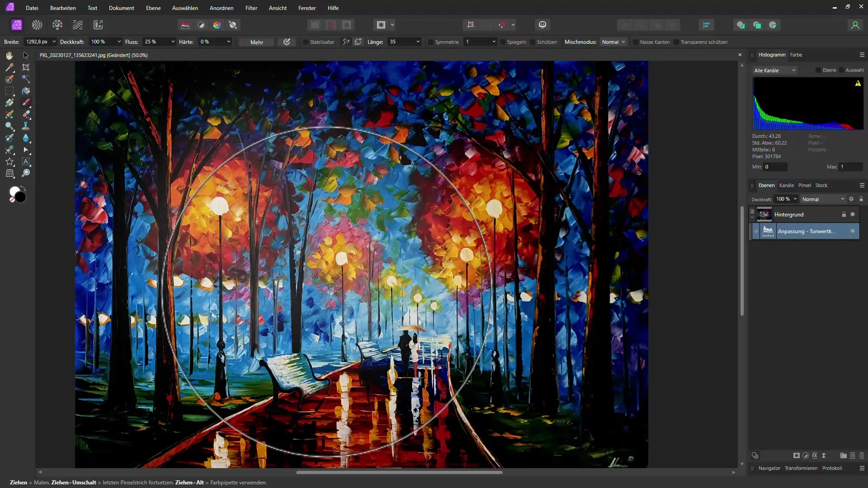Open the Fluss flow dropdown

(x=173, y=42)
